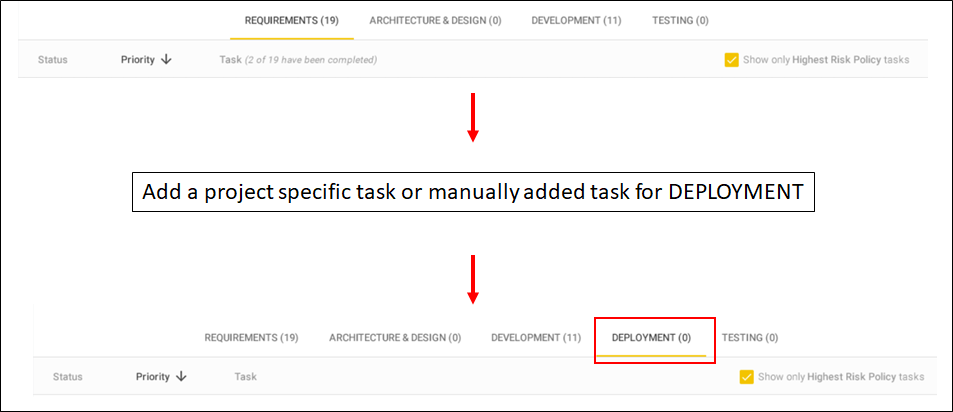Open ARCHITECTURE & DESIGN (0) tab in lower panel
The height and width of the screenshot is (412, 953).
tap(395, 338)
